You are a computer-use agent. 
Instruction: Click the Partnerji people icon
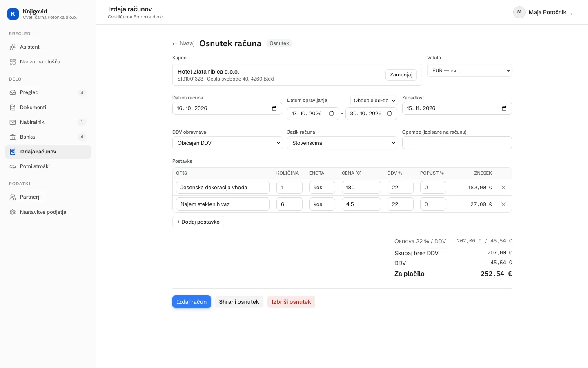tap(13, 197)
